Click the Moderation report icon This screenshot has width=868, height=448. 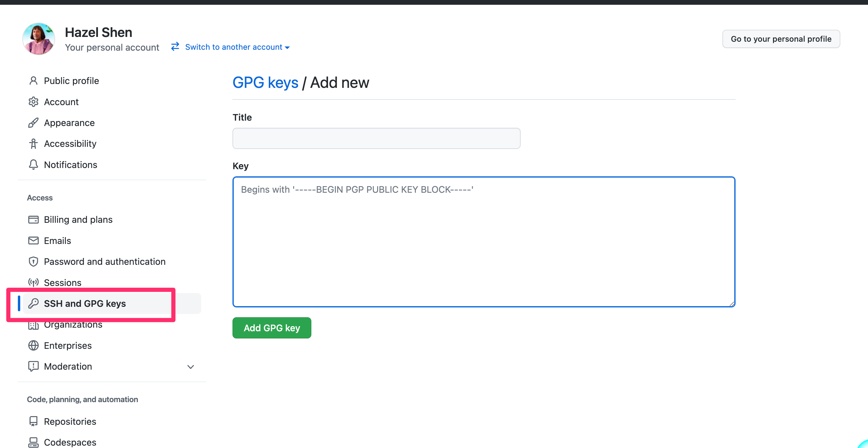pos(33,366)
